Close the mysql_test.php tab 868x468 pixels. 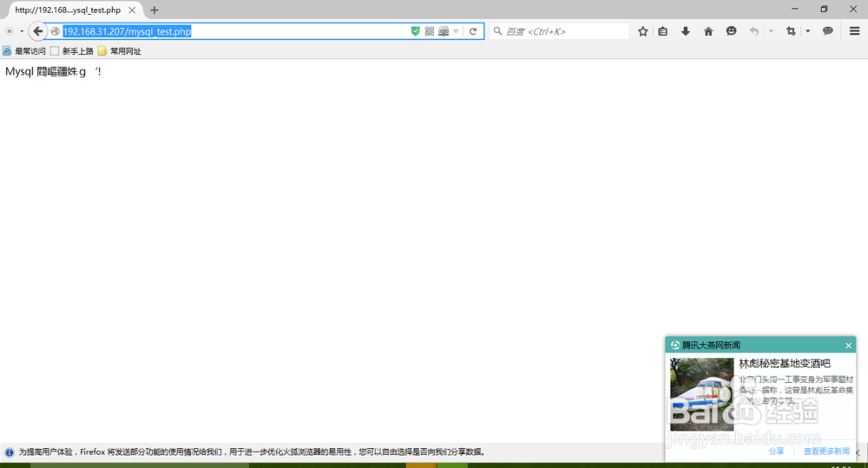[x=132, y=10]
